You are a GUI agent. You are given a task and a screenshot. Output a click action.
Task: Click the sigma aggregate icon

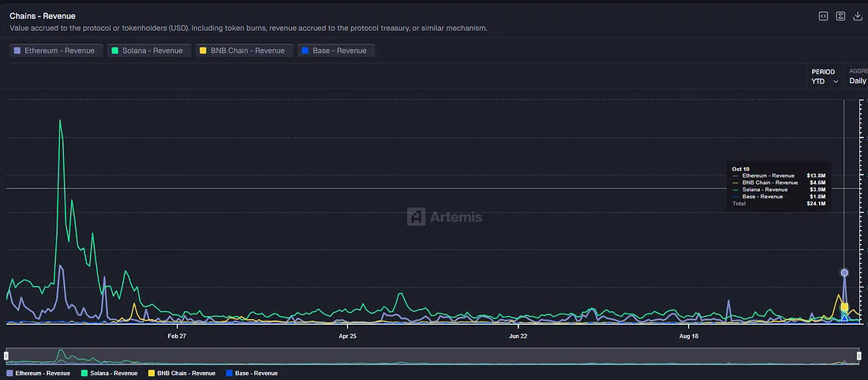click(840, 16)
